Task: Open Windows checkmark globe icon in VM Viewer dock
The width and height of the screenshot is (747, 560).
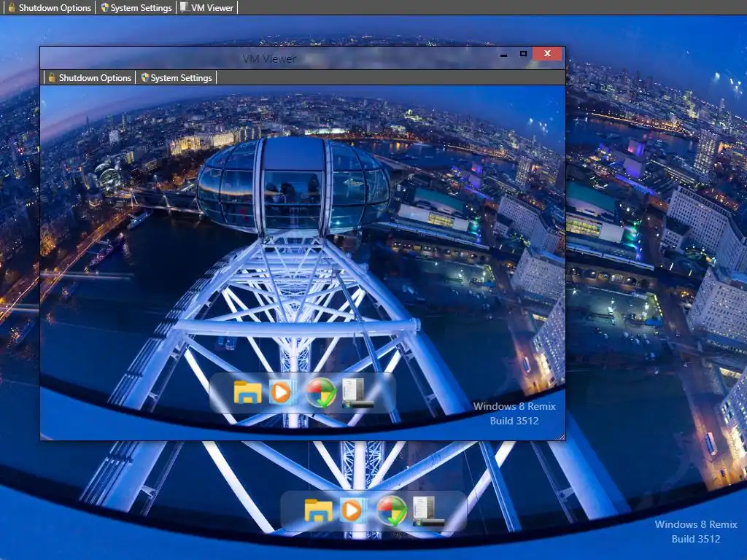Action: (321, 393)
